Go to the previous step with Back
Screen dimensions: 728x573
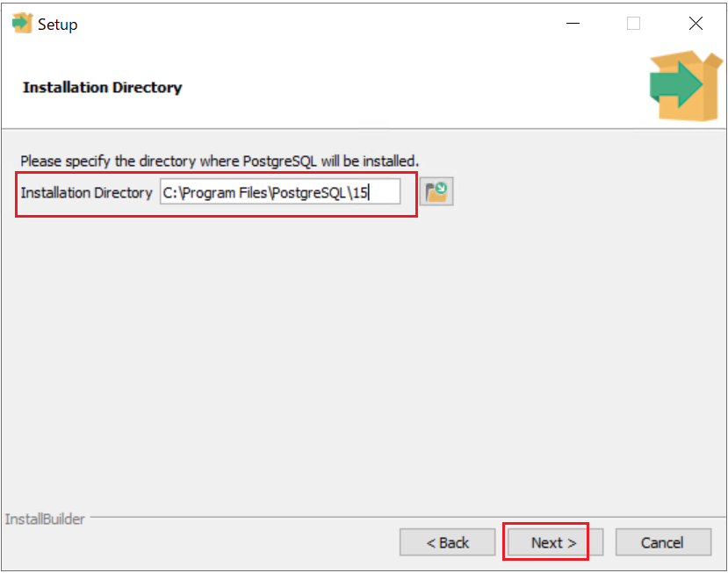coord(448,542)
